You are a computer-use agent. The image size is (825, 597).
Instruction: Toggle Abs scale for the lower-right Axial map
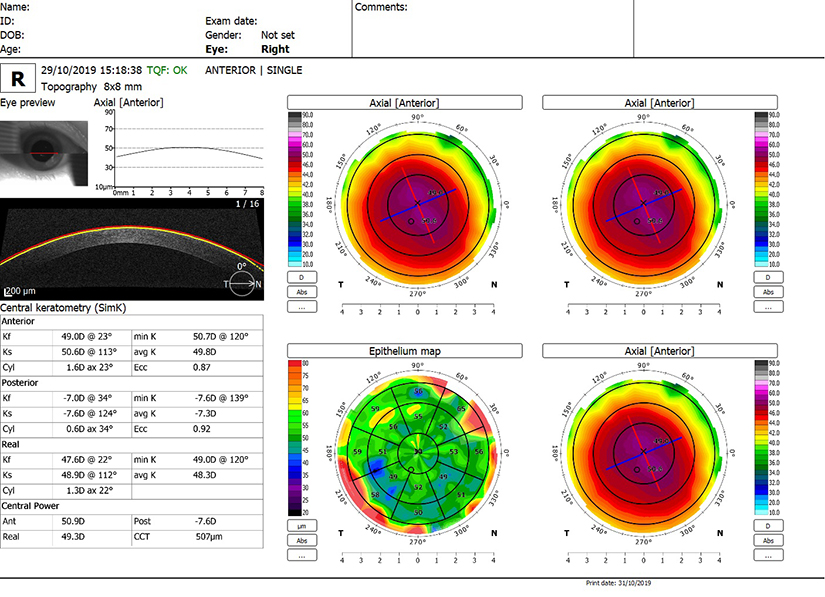[768, 541]
